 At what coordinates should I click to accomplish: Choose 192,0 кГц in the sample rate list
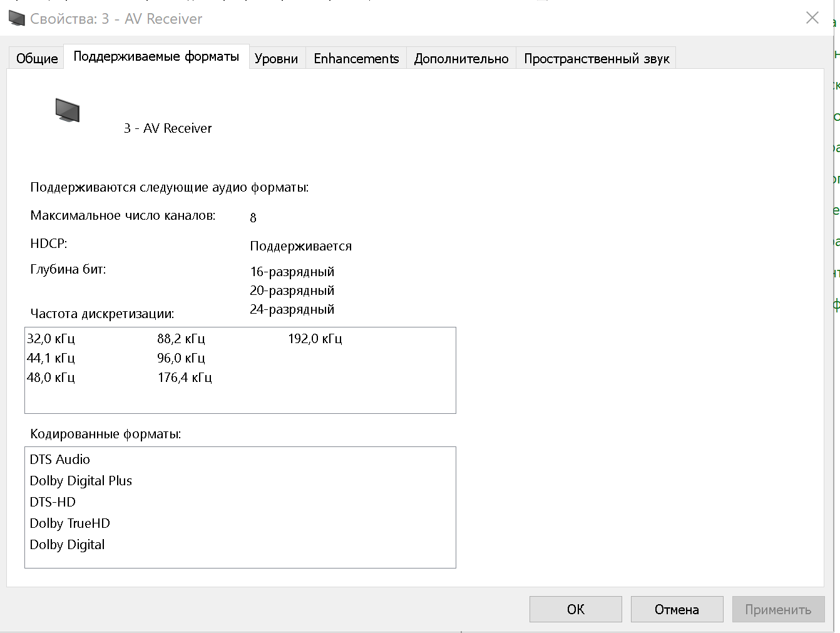pyautogui.click(x=315, y=339)
